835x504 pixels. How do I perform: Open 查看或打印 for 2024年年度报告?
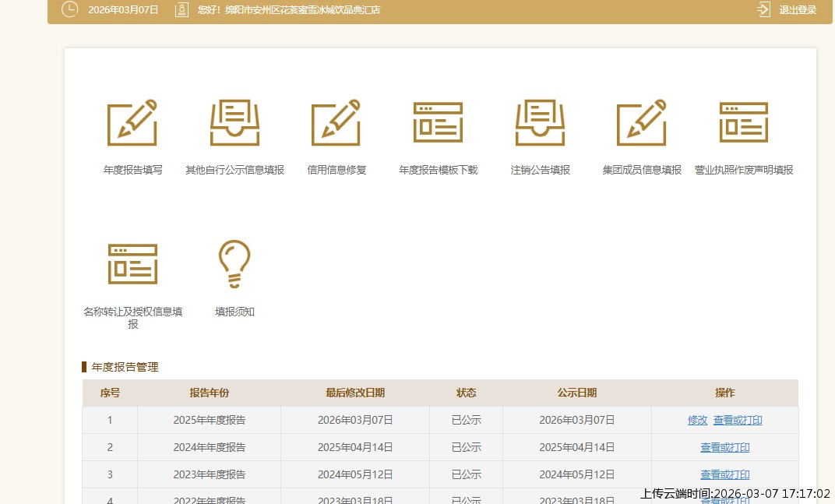pos(724,447)
